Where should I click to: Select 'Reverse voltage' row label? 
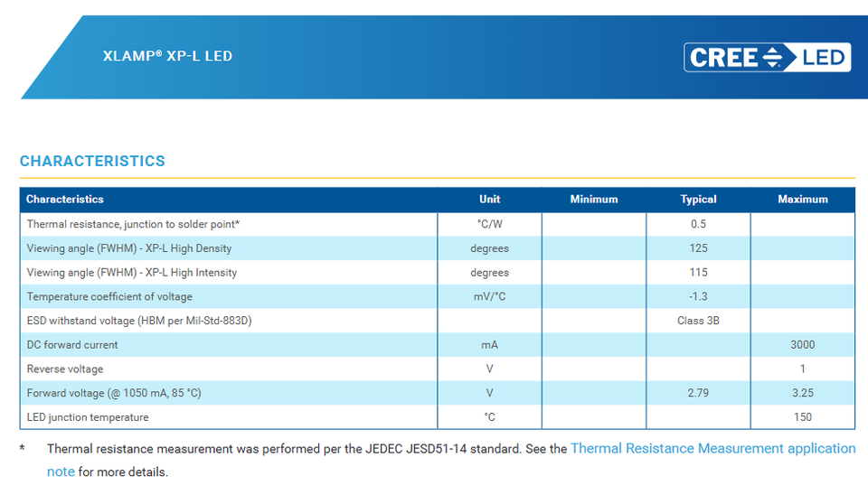[x=65, y=369]
